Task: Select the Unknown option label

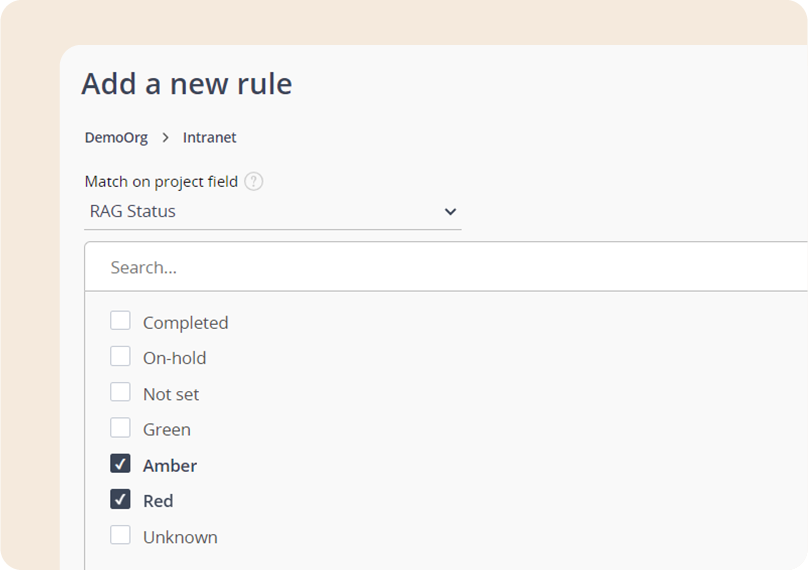Action: click(180, 538)
